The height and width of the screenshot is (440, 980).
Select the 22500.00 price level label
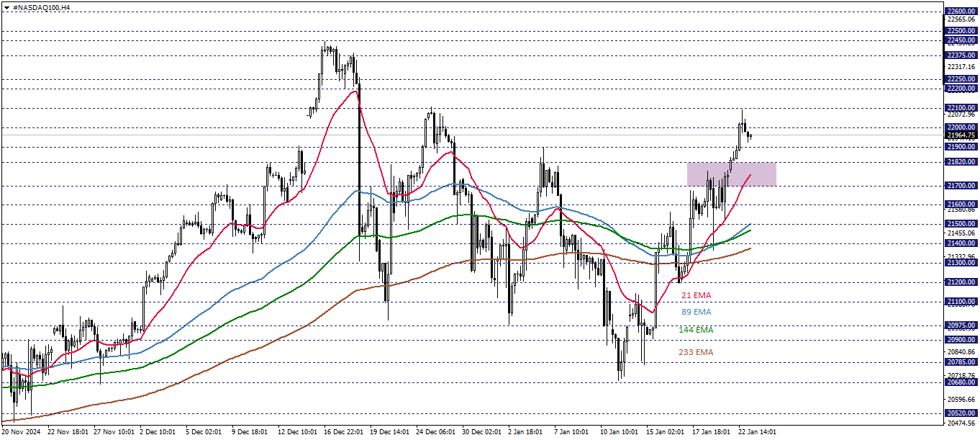[x=961, y=31]
